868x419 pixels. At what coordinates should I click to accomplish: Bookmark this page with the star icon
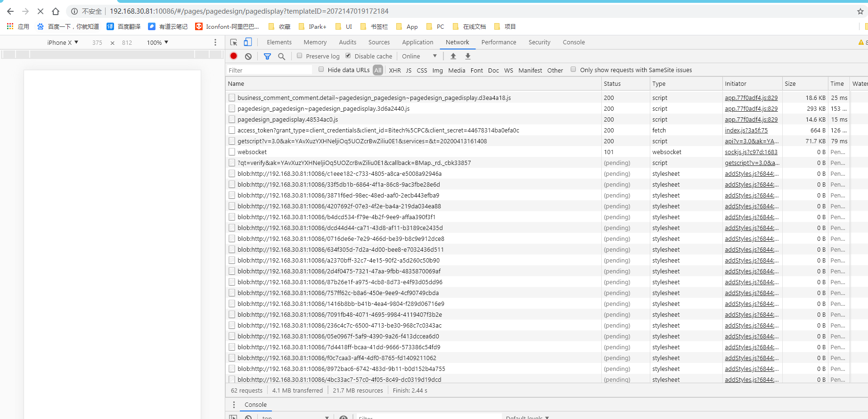click(860, 11)
